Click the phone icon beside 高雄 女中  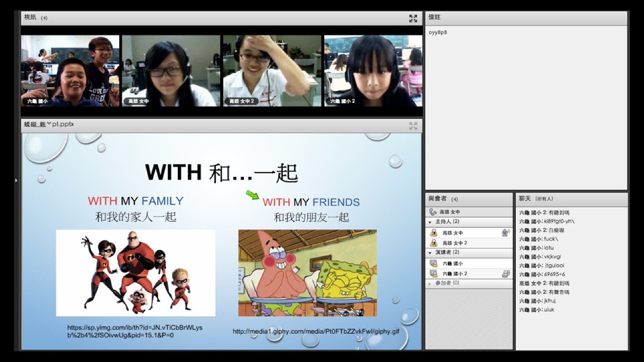click(x=433, y=212)
